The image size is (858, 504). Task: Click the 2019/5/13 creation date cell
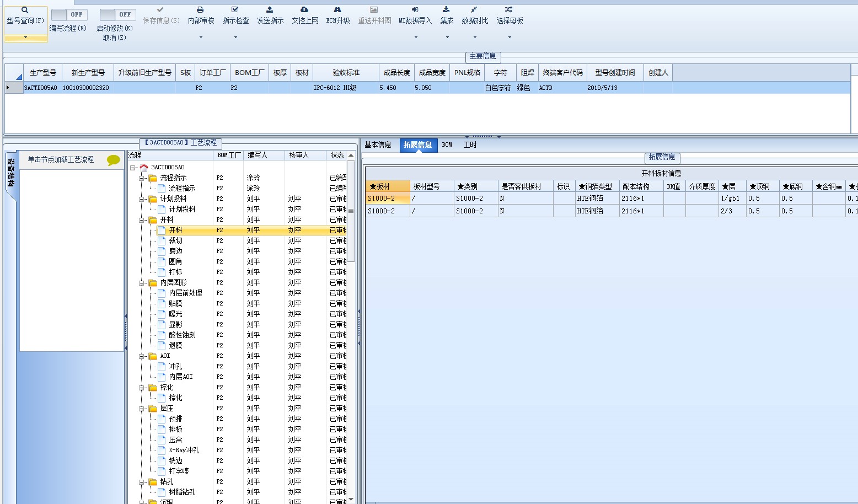615,88
